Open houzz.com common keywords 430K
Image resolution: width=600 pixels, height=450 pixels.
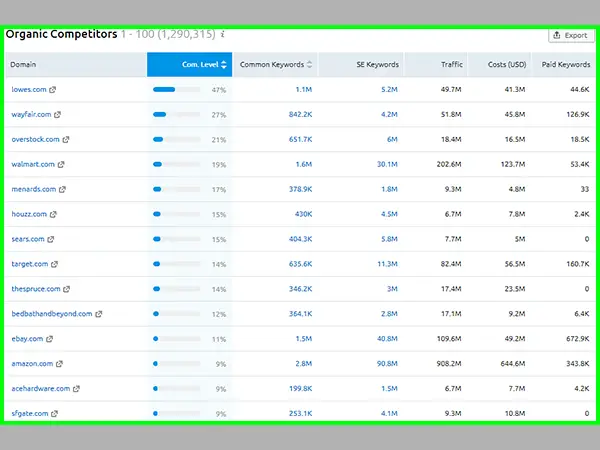pos(303,214)
